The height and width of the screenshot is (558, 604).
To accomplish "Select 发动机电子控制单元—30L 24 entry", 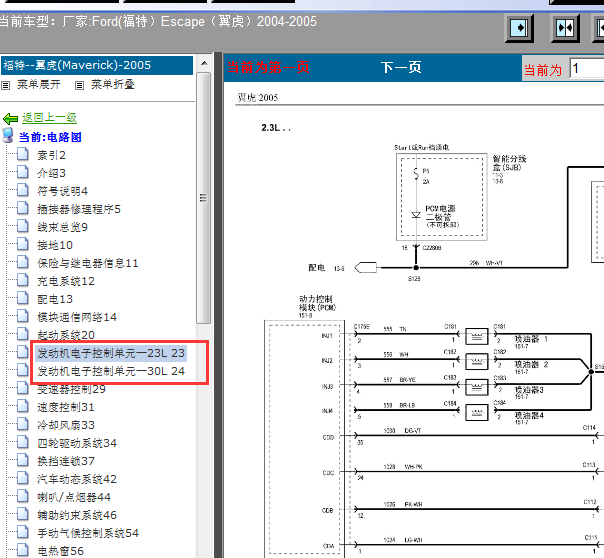I will 111,371.
